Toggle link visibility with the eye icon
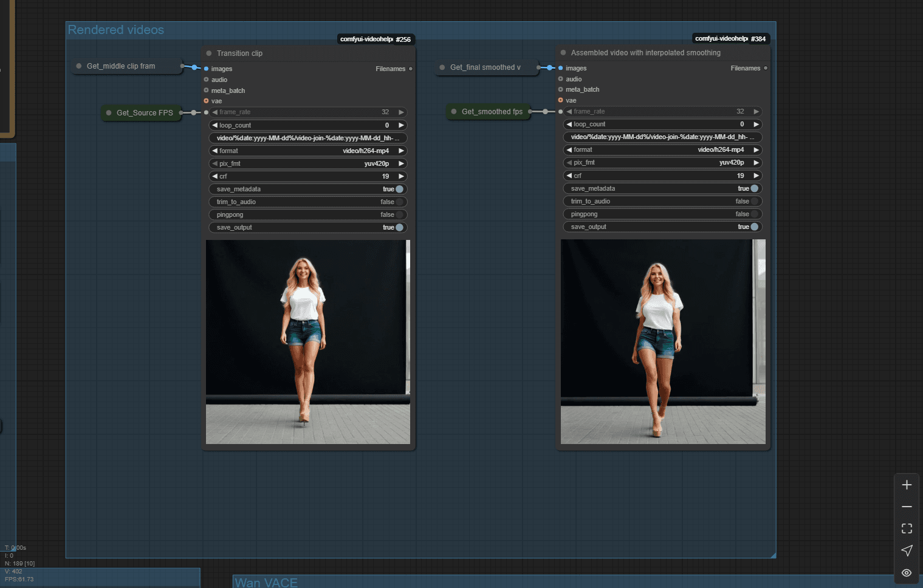The width and height of the screenshot is (923, 588). (x=907, y=573)
